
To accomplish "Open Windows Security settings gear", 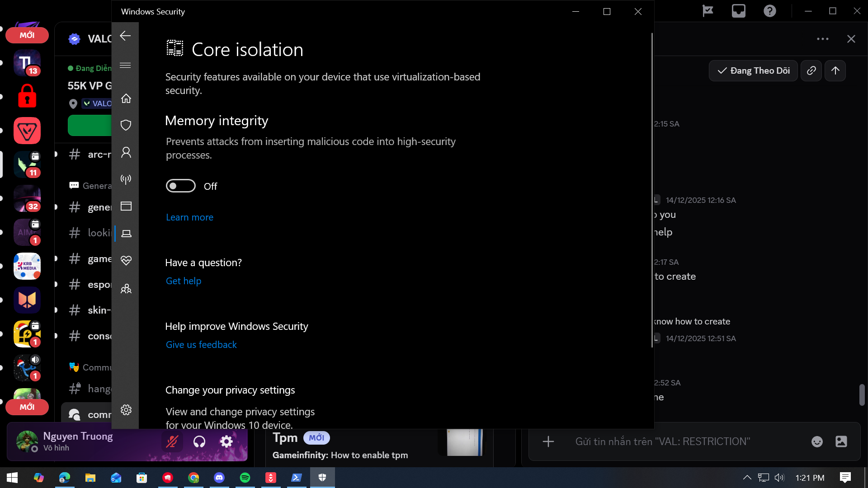I will (126, 410).
